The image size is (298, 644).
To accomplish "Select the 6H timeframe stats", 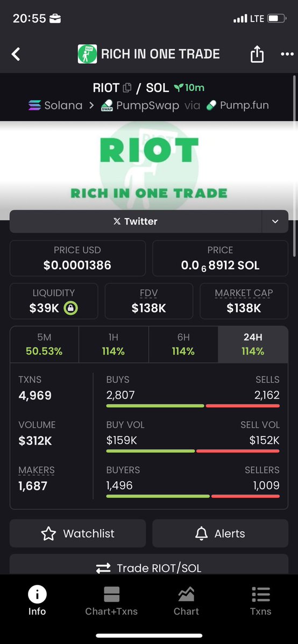I will click(x=183, y=344).
